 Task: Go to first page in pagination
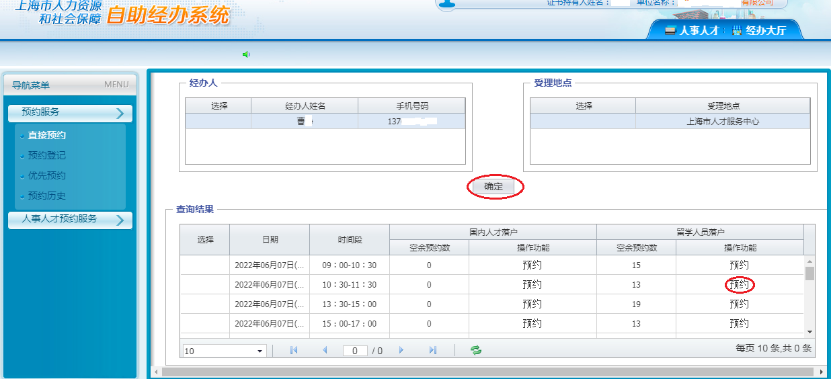294,350
